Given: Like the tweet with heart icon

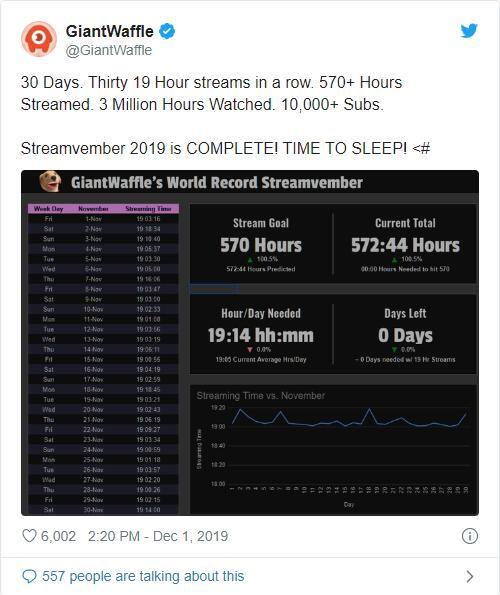Looking at the screenshot, I should pyautogui.click(x=29, y=536).
